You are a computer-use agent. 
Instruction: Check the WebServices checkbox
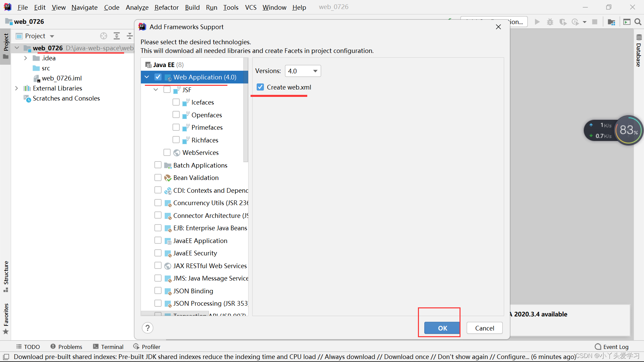click(167, 153)
